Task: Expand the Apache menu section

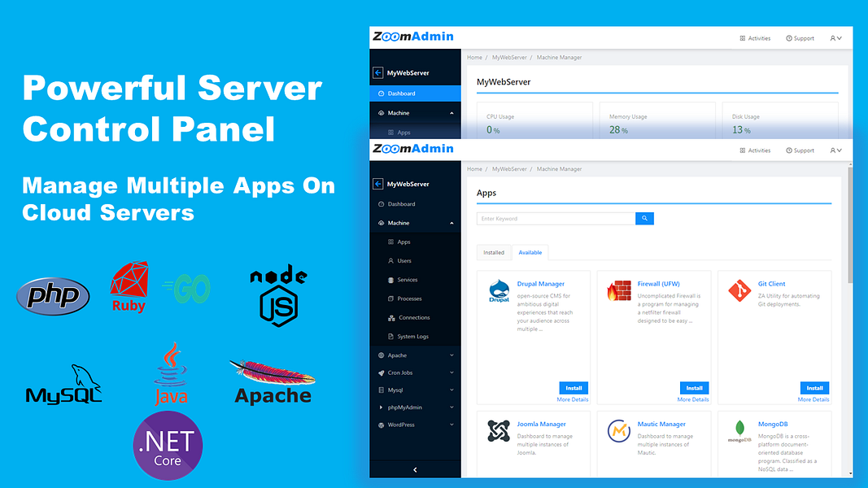Action: tap(415, 355)
